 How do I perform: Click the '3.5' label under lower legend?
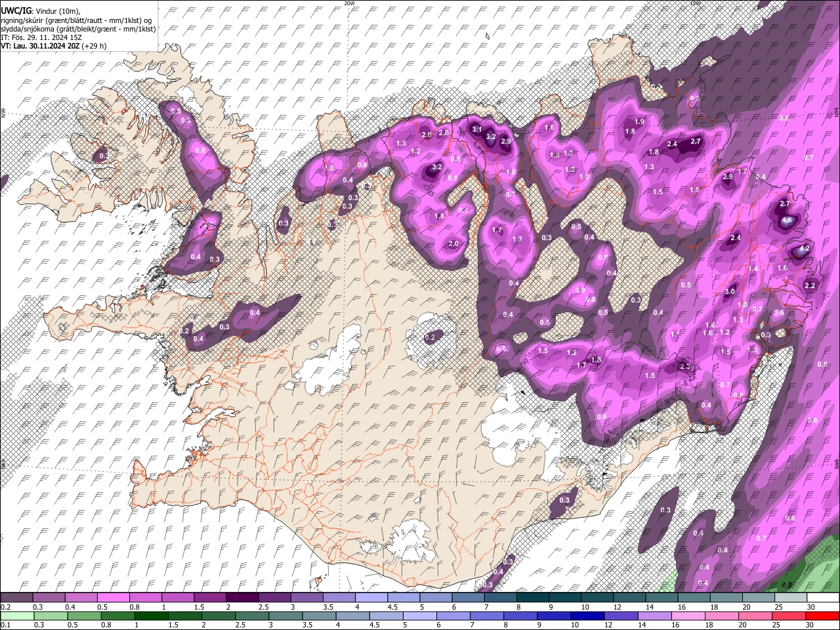pos(306,625)
